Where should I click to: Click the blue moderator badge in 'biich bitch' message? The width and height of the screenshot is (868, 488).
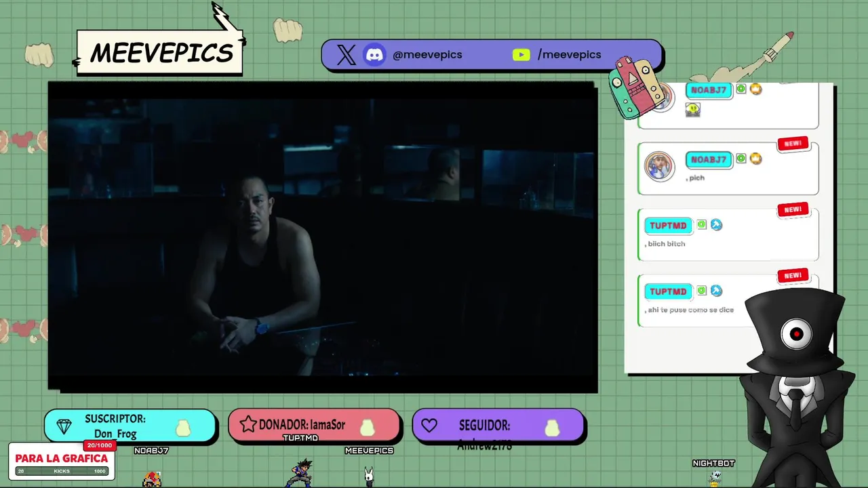point(716,224)
